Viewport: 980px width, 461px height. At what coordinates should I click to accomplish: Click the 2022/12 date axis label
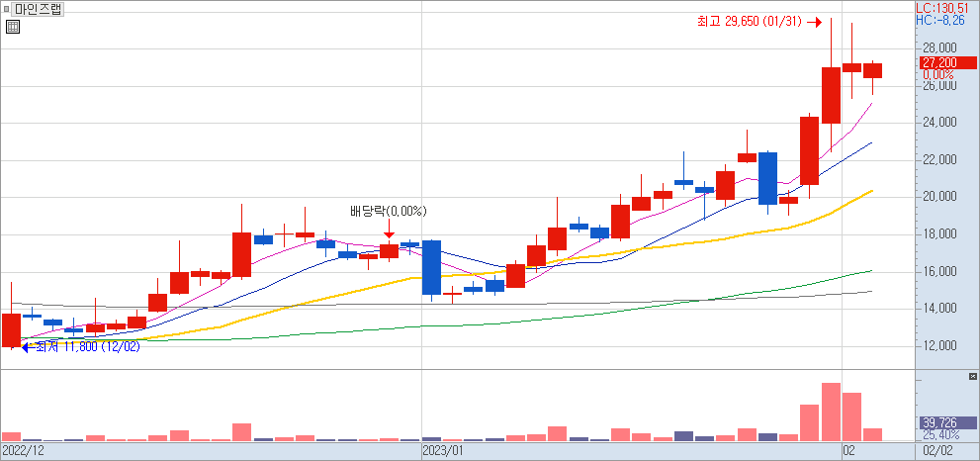(x=22, y=450)
